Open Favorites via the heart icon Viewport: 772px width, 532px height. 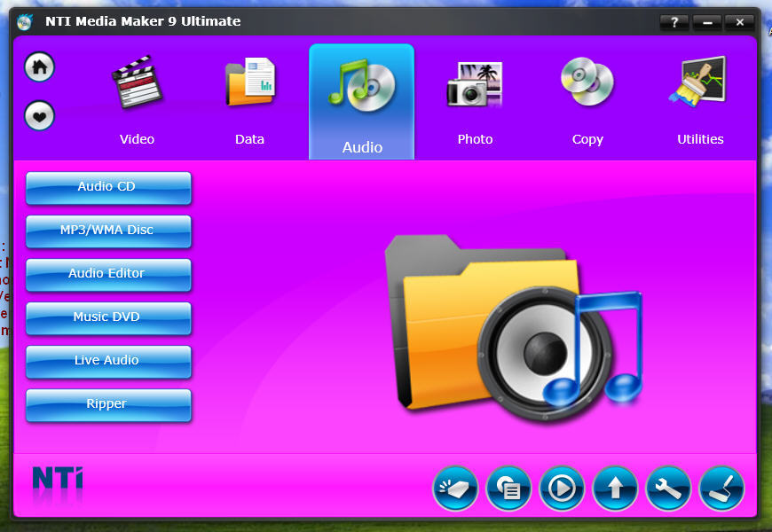tap(38, 115)
